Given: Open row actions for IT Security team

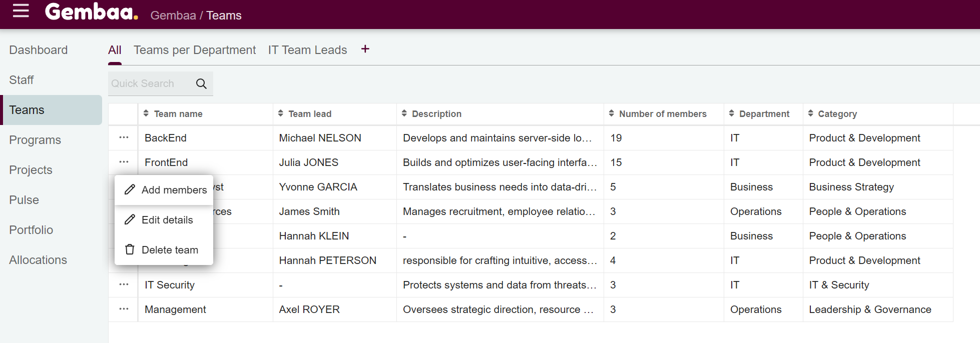Looking at the screenshot, I should 124,284.
